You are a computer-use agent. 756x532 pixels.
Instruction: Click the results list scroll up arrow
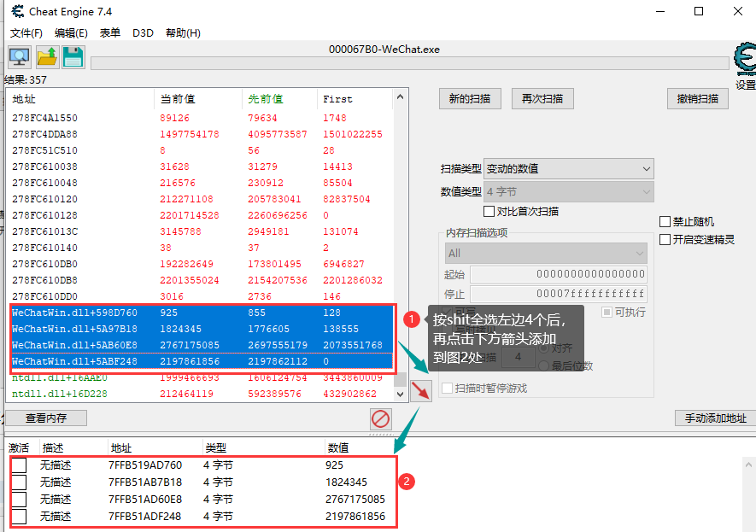click(x=400, y=96)
